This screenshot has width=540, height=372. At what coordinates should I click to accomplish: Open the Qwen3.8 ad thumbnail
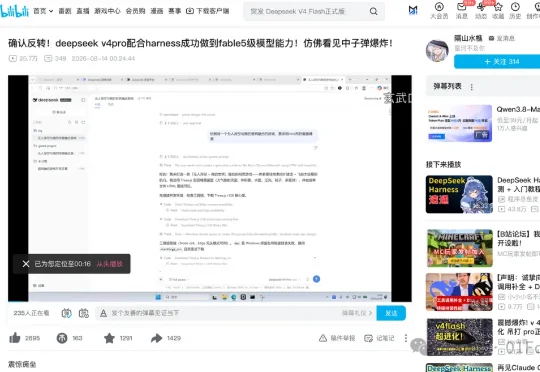point(459,123)
